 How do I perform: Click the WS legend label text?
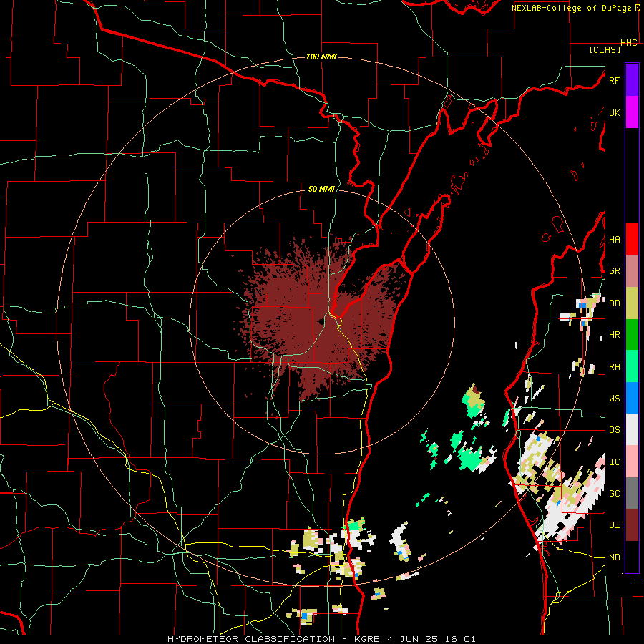pos(614,398)
